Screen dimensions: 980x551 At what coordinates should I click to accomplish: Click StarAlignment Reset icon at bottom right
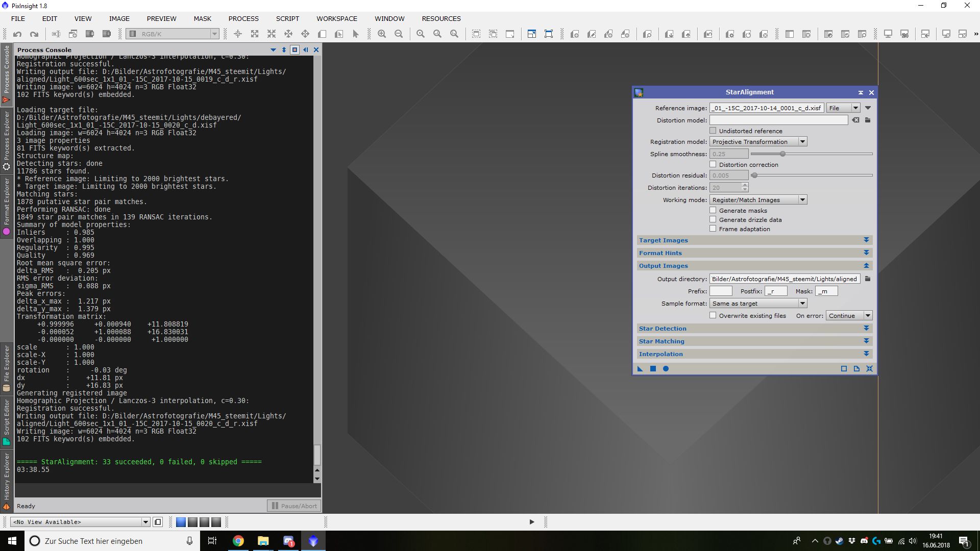point(869,369)
